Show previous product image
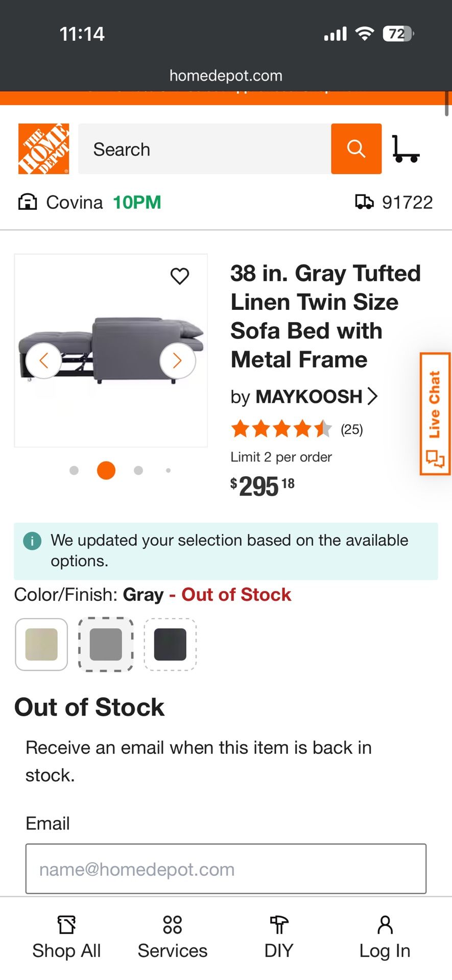The height and width of the screenshot is (980, 452). click(x=44, y=361)
